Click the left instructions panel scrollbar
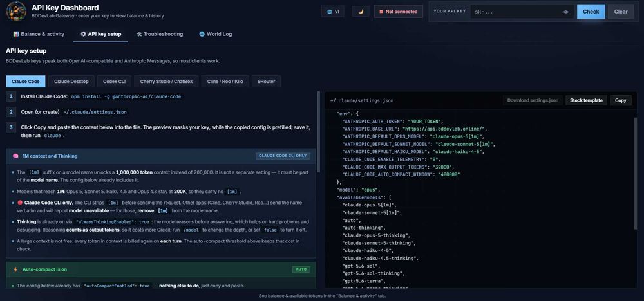 pyautogui.click(x=318, y=131)
